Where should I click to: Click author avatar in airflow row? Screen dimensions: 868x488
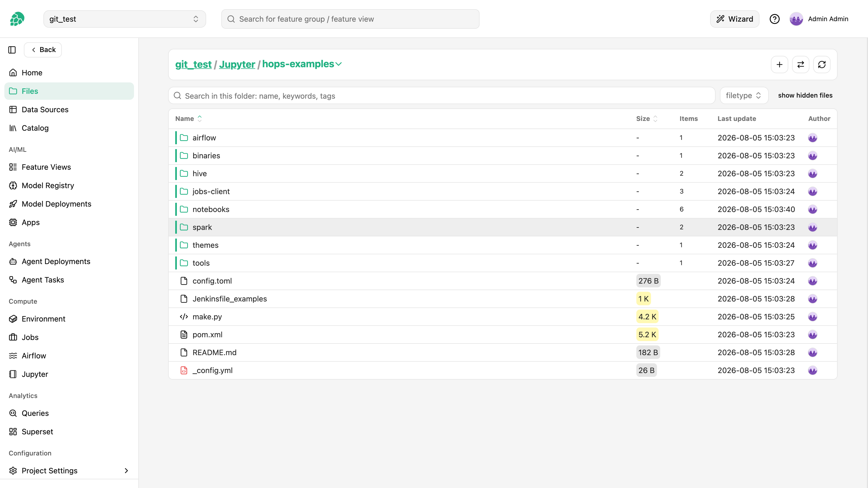[812, 138]
